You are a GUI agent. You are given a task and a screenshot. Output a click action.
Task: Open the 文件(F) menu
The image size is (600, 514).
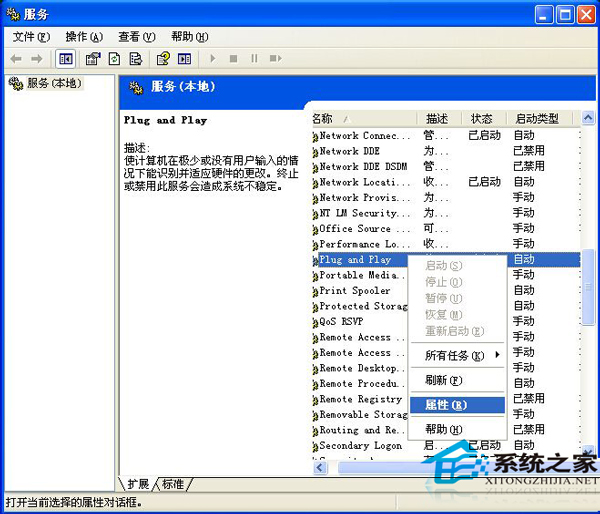pos(31,37)
